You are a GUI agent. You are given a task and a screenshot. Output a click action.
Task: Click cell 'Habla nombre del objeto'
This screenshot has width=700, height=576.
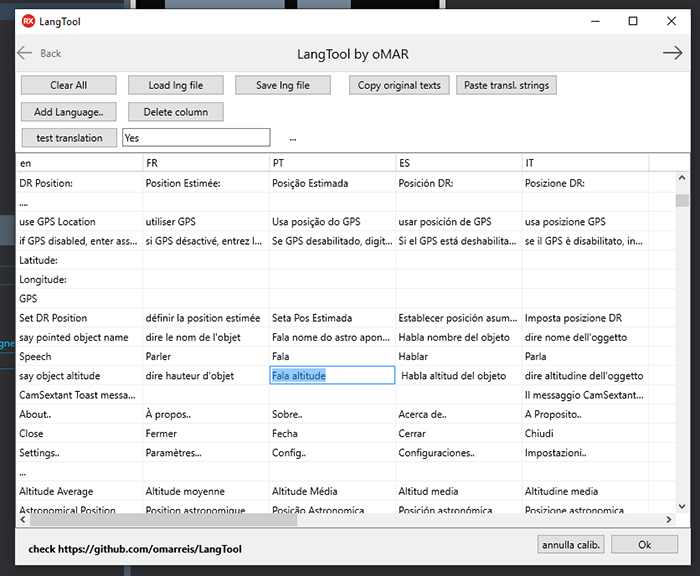click(458, 337)
